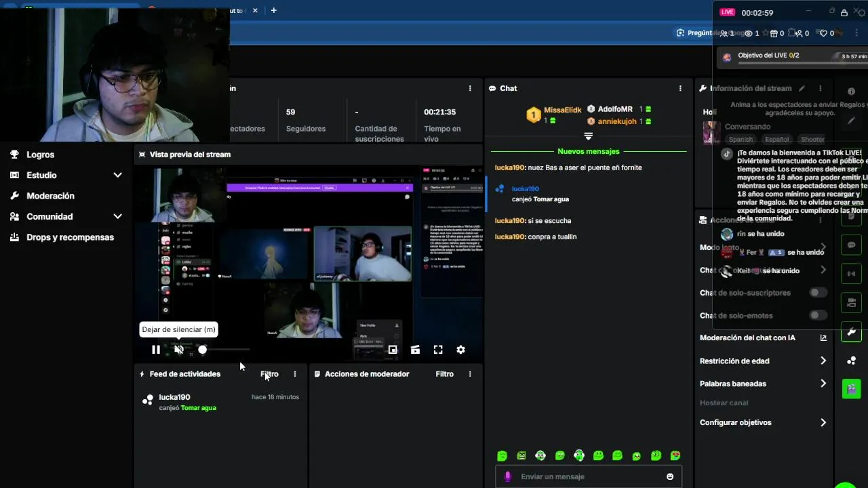Open chat bubble icon in right rail
The image size is (868, 488).
pyautogui.click(x=851, y=245)
